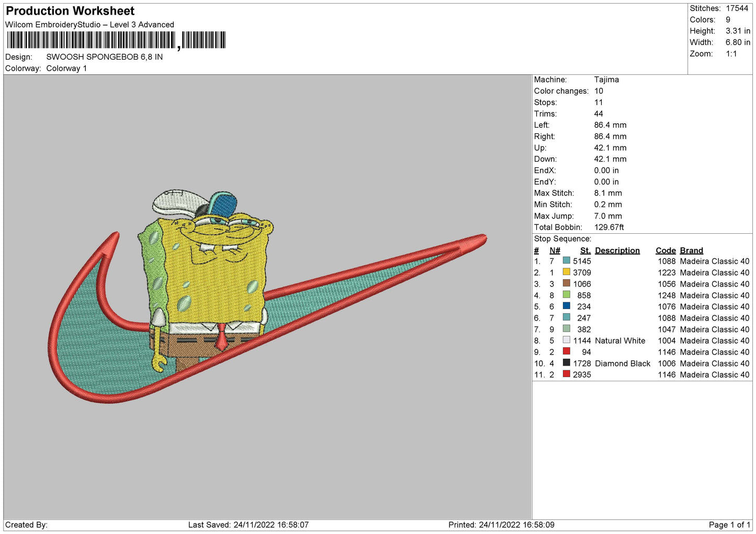756x534 pixels.
Task: Click the Zoom value '1:1'
Action: tap(731, 54)
